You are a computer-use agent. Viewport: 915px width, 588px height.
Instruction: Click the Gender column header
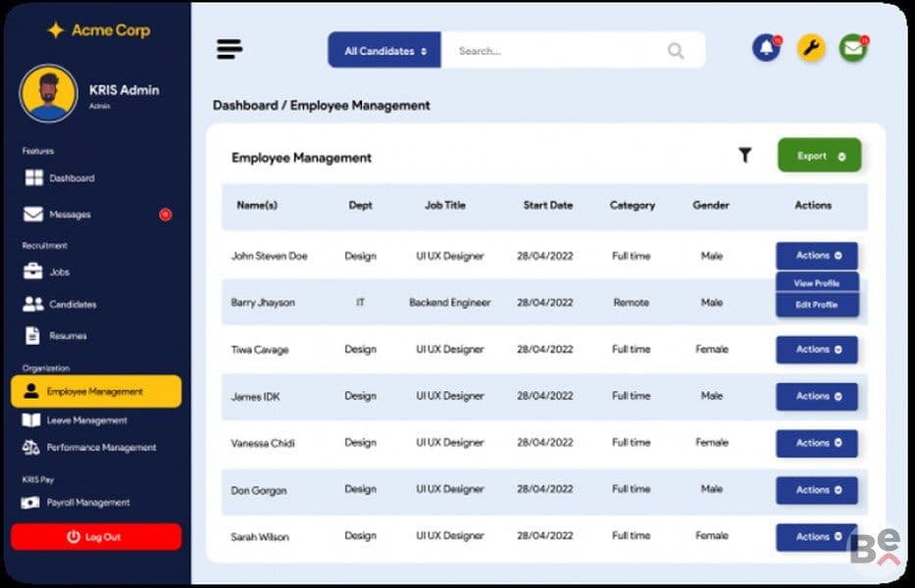(x=711, y=206)
